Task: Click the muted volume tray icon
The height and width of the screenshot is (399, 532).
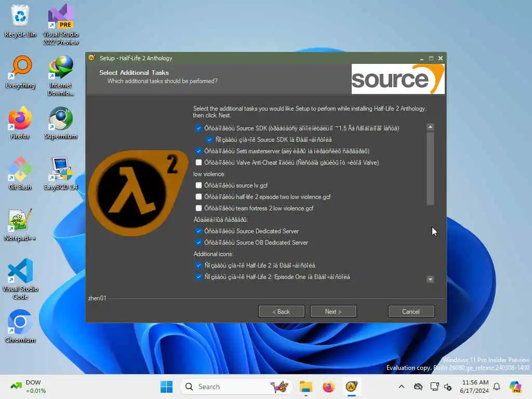Action: pyautogui.click(x=448, y=387)
